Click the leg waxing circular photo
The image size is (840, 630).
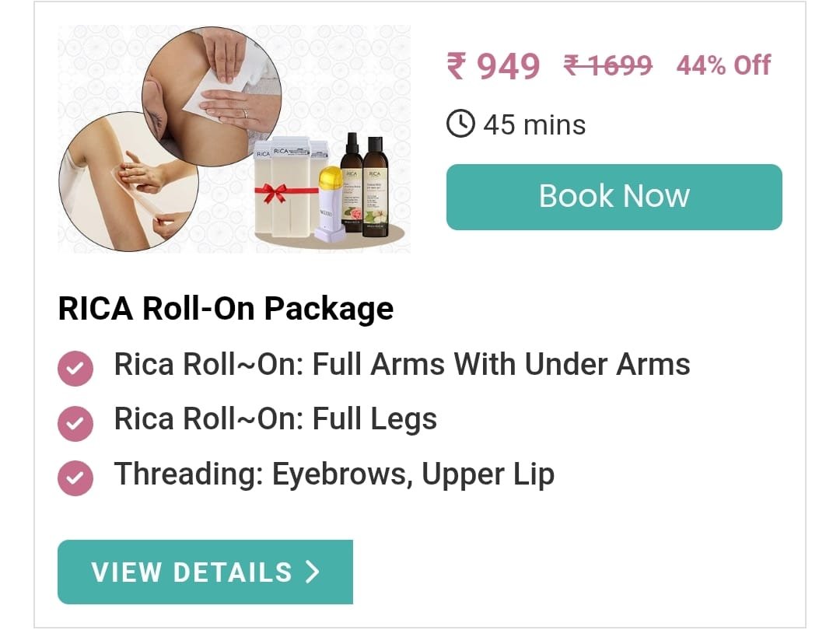pos(212,96)
